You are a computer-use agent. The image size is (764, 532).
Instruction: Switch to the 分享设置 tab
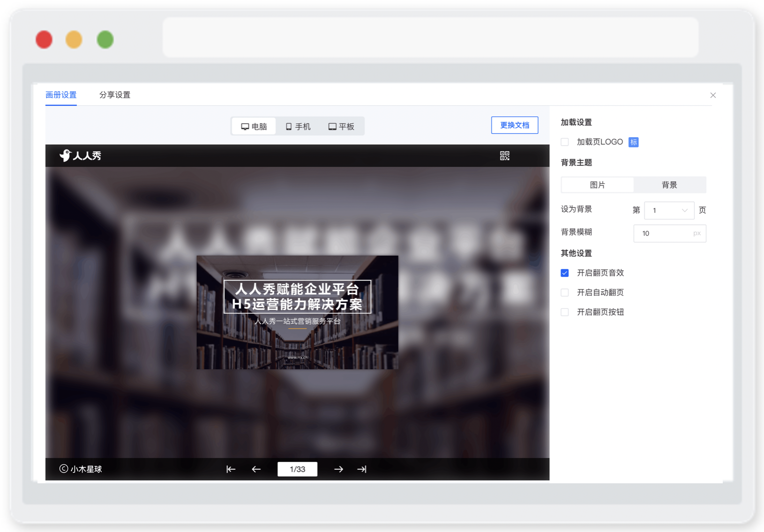coord(115,95)
